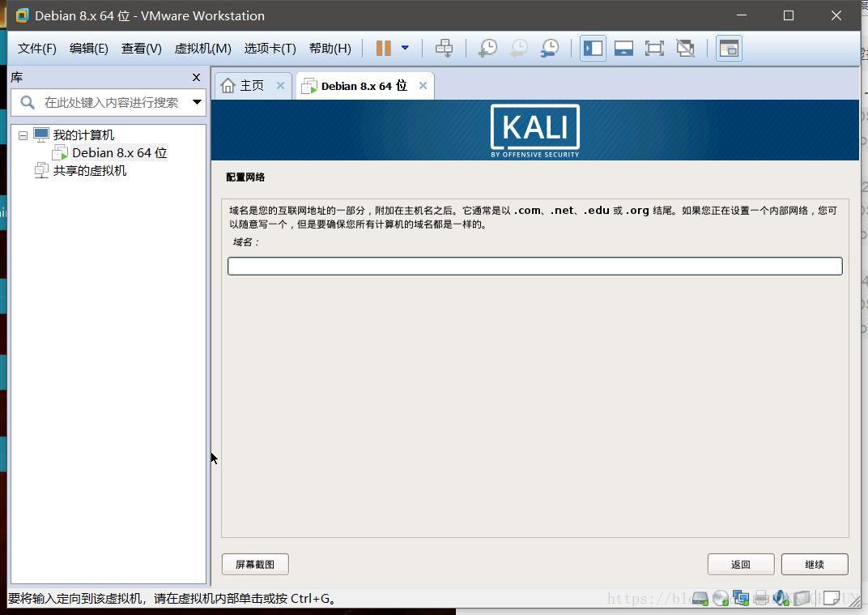Click the USB device status icon

click(802, 598)
